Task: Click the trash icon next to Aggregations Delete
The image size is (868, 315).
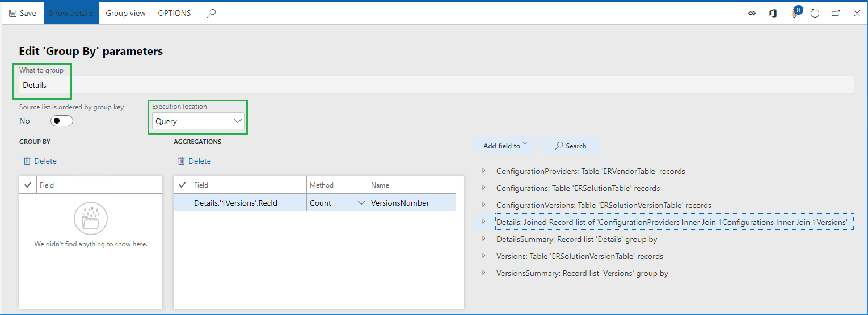Action: tap(181, 161)
